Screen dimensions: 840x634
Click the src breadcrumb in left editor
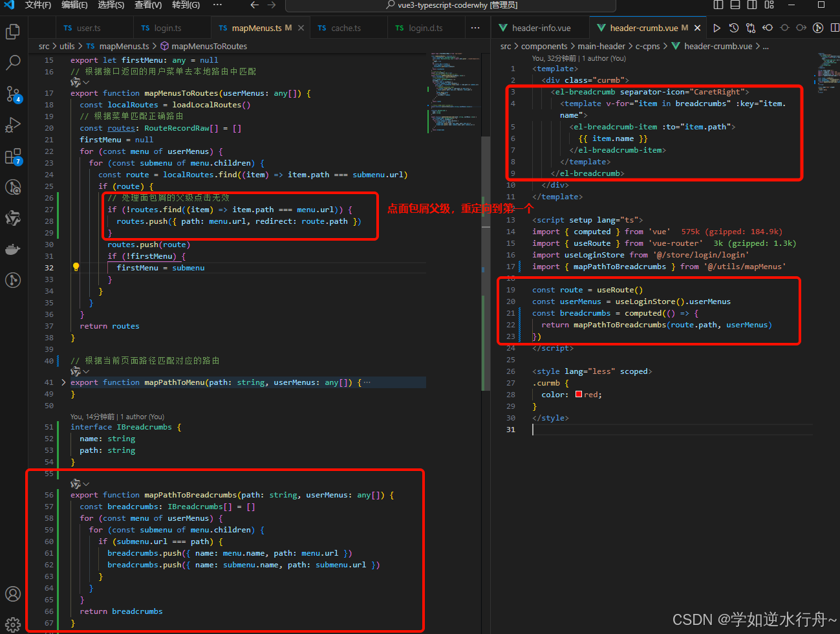coord(44,46)
